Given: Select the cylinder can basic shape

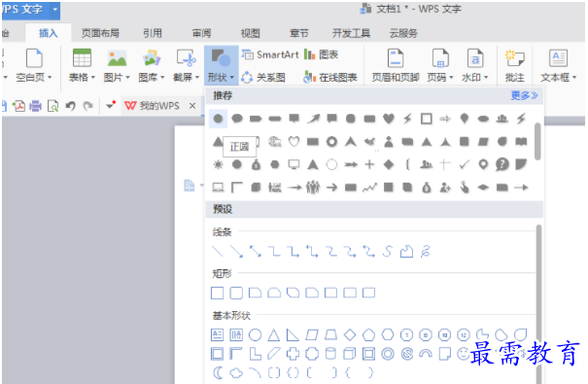Looking at the screenshot, I should pyautogui.click(x=330, y=354).
